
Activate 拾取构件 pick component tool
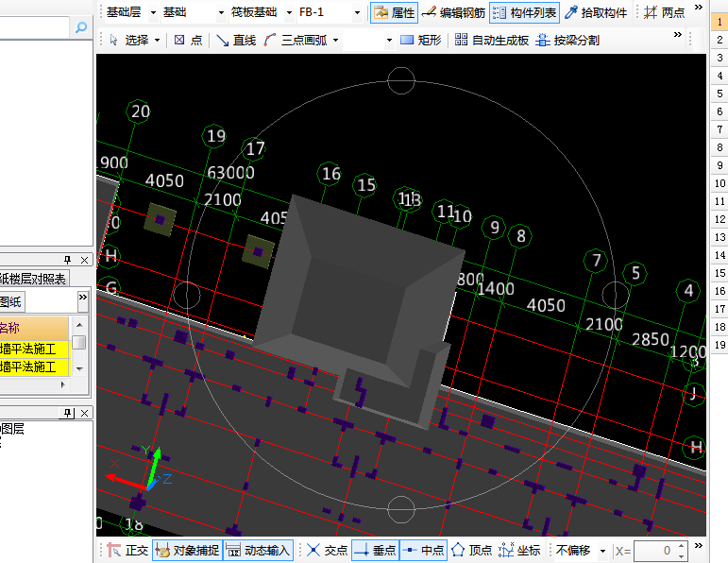click(x=596, y=12)
